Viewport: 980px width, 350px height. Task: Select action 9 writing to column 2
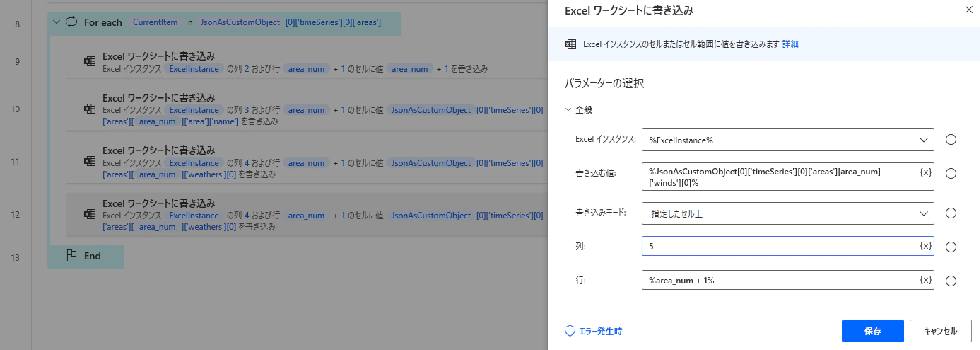[307, 62]
